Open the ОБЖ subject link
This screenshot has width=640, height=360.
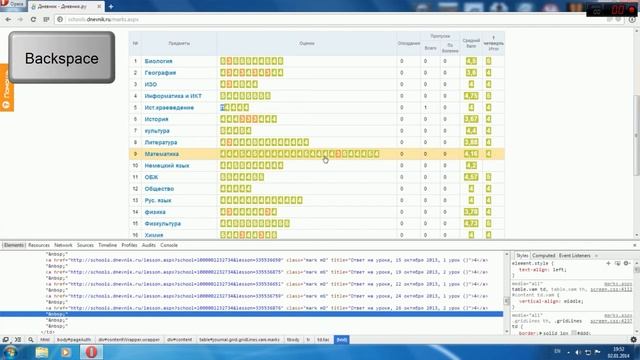151,177
